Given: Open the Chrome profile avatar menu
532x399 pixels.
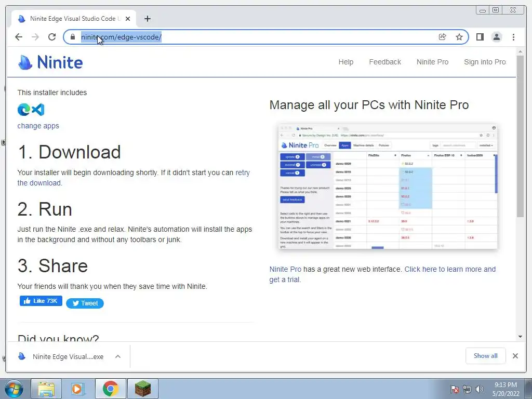Looking at the screenshot, I should [x=497, y=37].
